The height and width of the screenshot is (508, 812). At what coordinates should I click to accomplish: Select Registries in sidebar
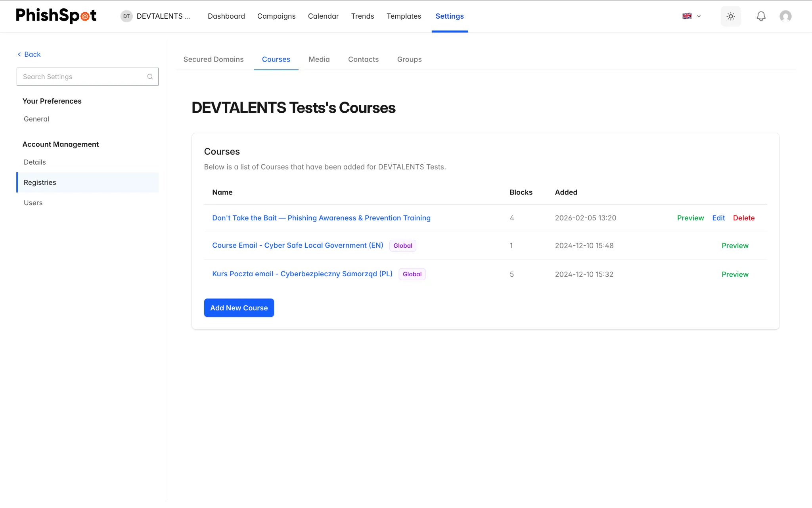[x=88, y=183]
